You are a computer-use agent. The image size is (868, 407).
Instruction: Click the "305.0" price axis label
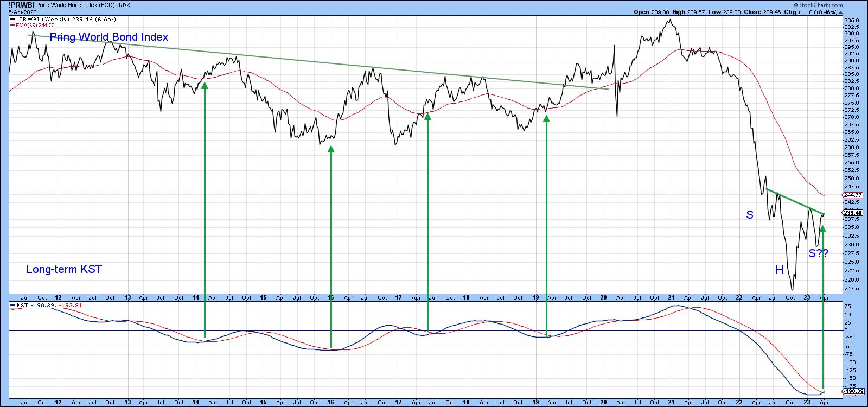click(x=852, y=20)
